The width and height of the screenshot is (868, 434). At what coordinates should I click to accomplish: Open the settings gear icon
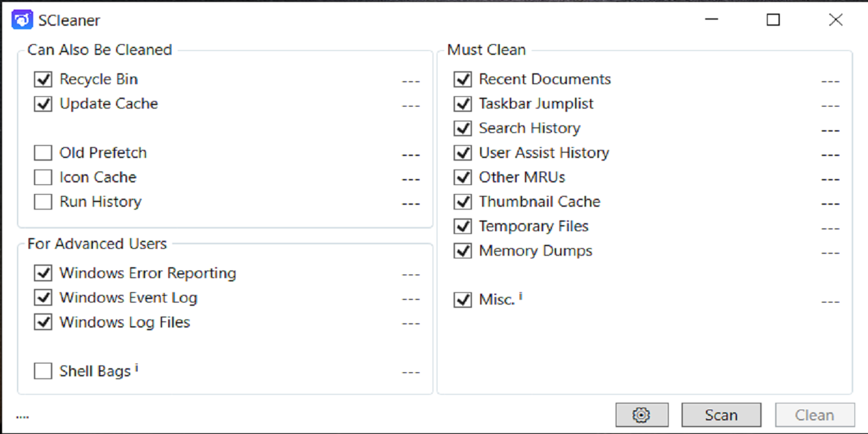(641, 414)
